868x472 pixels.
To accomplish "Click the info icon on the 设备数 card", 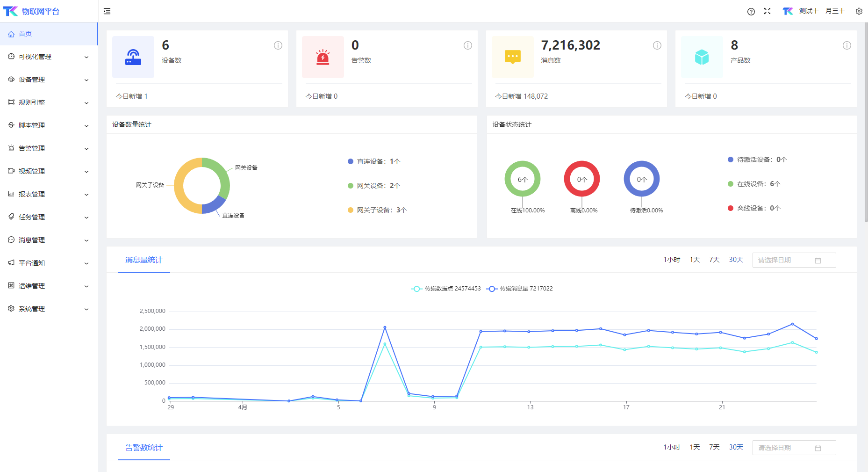I will pyautogui.click(x=278, y=45).
